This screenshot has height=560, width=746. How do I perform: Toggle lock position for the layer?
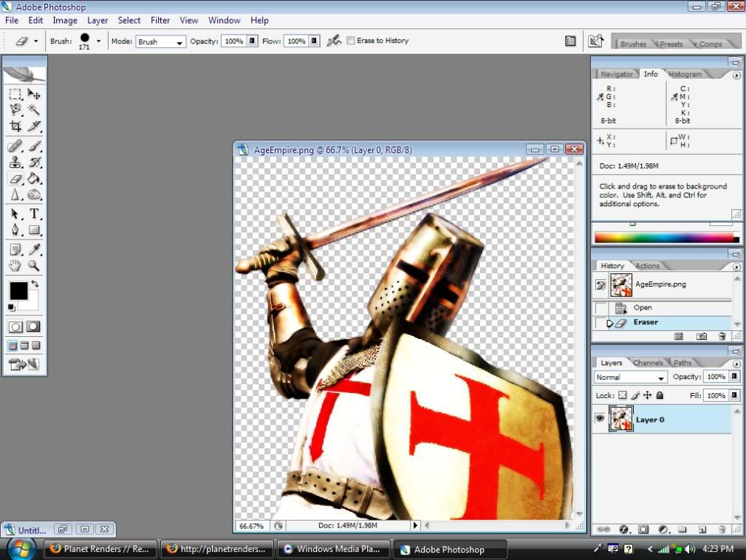click(x=647, y=395)
